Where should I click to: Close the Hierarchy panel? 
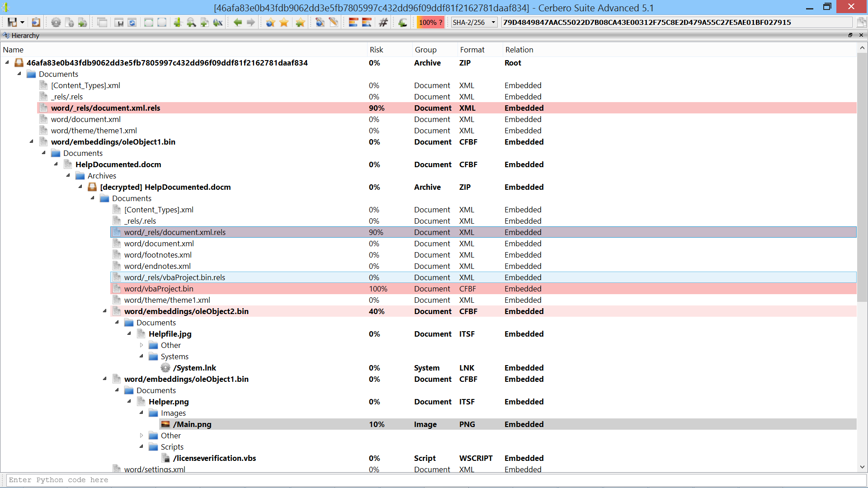pyautogui.click(x=861, y=35)
